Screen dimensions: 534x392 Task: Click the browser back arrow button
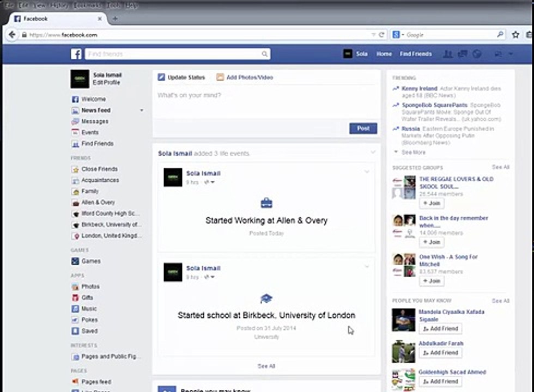pos(12,35)
